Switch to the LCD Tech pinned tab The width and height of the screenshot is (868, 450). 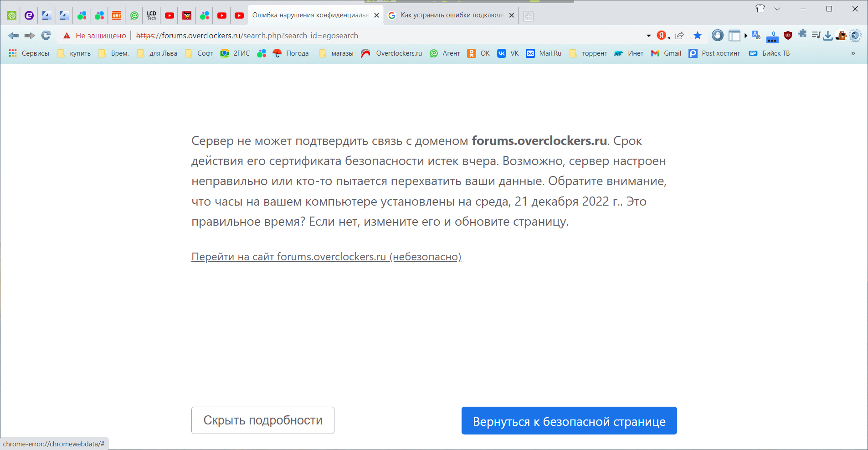coord(152,16)
